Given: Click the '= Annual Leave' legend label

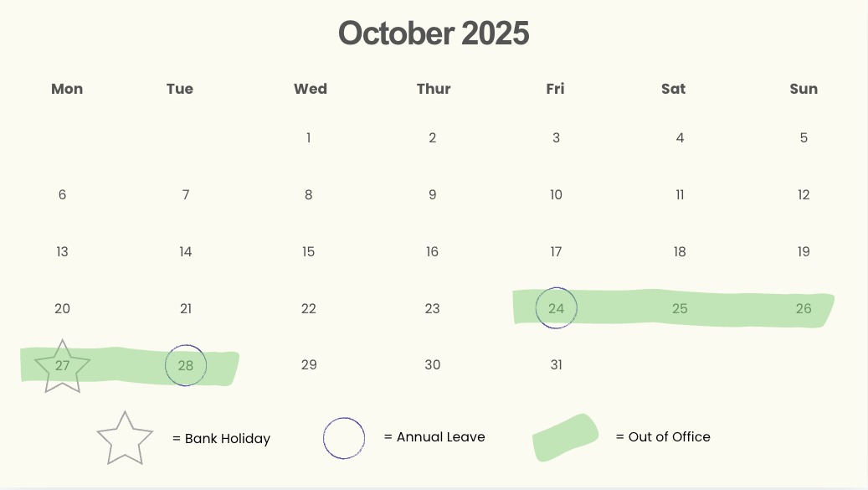Looking at the screenshot, I should pyautogui.click(x=434, y=437).
